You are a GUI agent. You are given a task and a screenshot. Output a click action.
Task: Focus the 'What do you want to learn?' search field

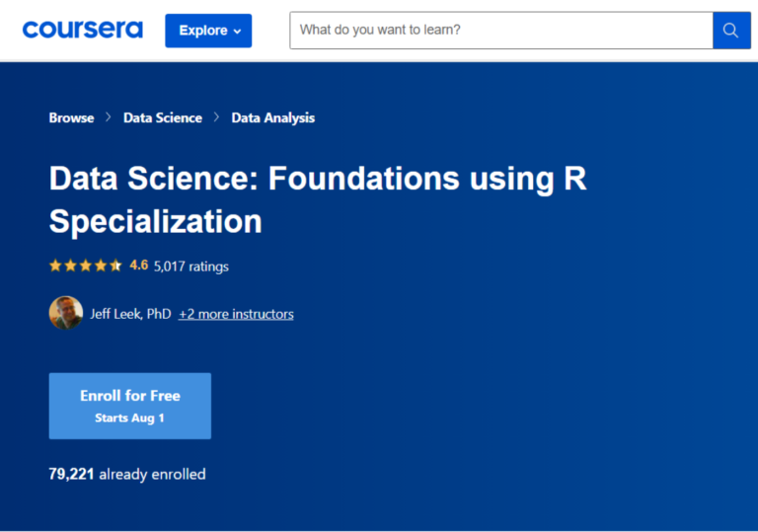501,30
